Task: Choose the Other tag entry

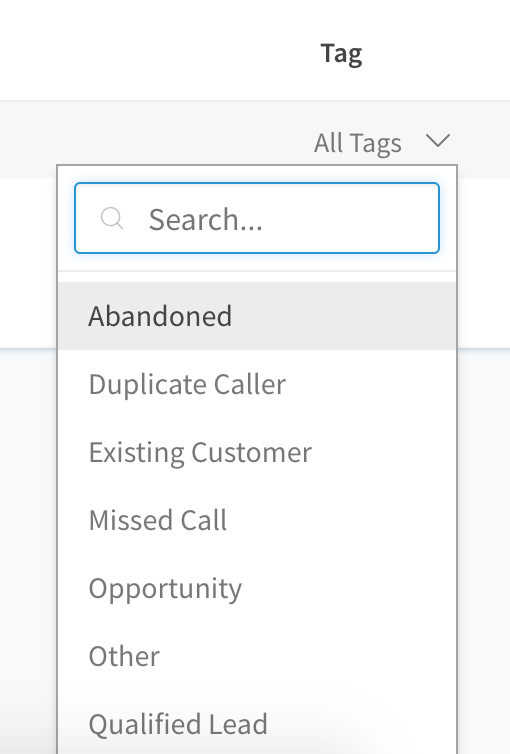Action: [257, 656]
